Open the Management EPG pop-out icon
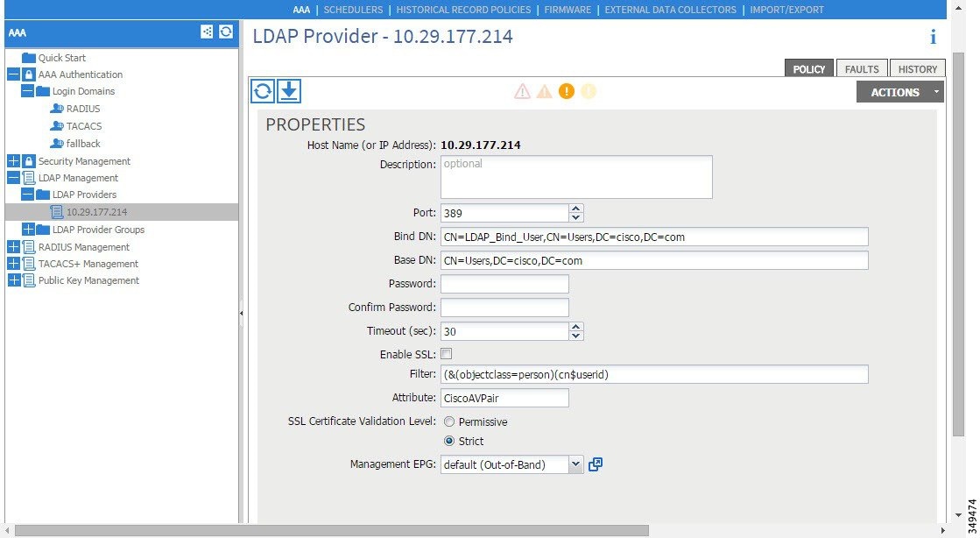Screen dimensions: 980x538 tap(596, 464)
